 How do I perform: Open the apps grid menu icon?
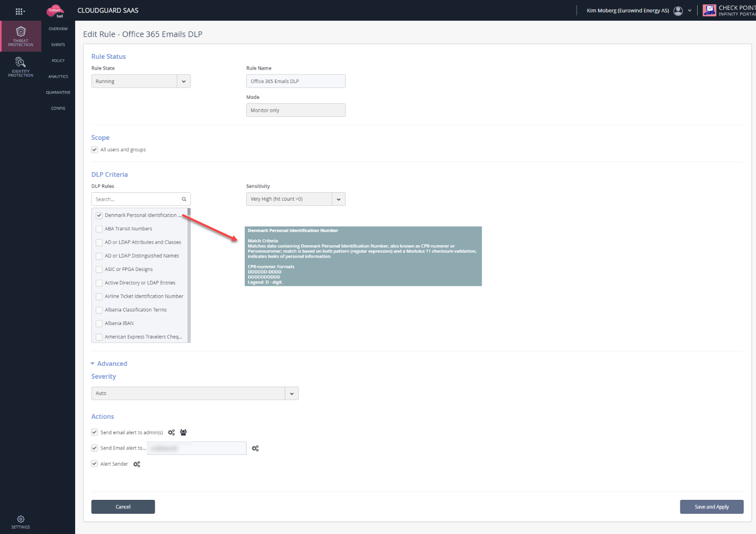(20, 11)
